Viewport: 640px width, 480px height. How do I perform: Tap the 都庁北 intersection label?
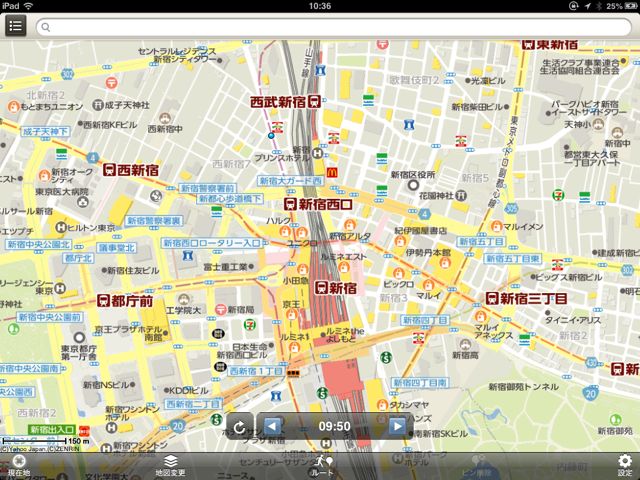78,258
